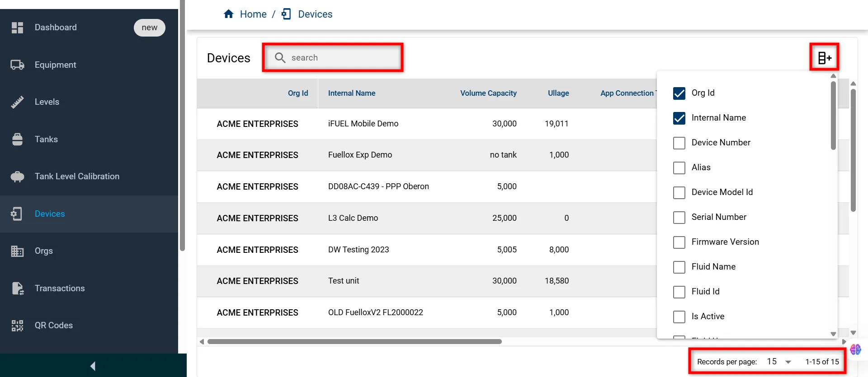Click the search magnifier icon

(x=280, y=58)
